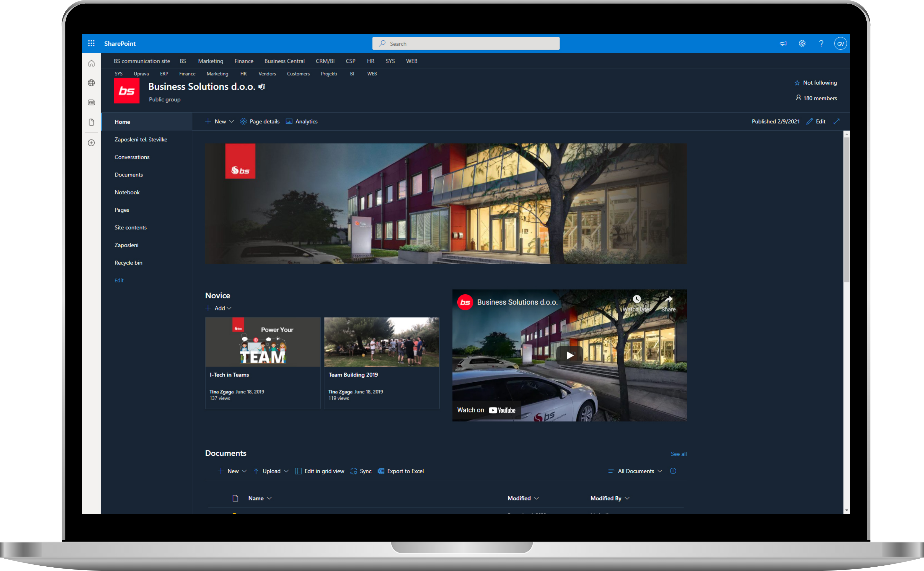Screen dimensions: 924x571
Task: Select Home in left navigation
Action: 147,122
